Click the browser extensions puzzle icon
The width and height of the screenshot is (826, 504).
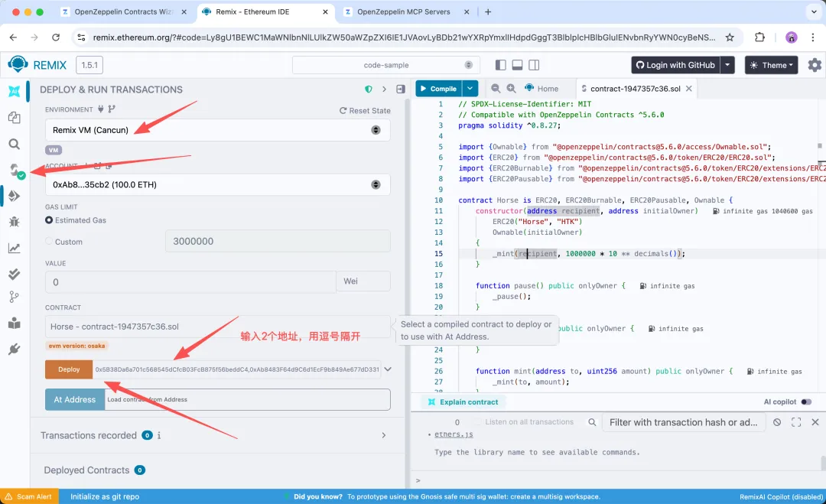coord(759,37)
